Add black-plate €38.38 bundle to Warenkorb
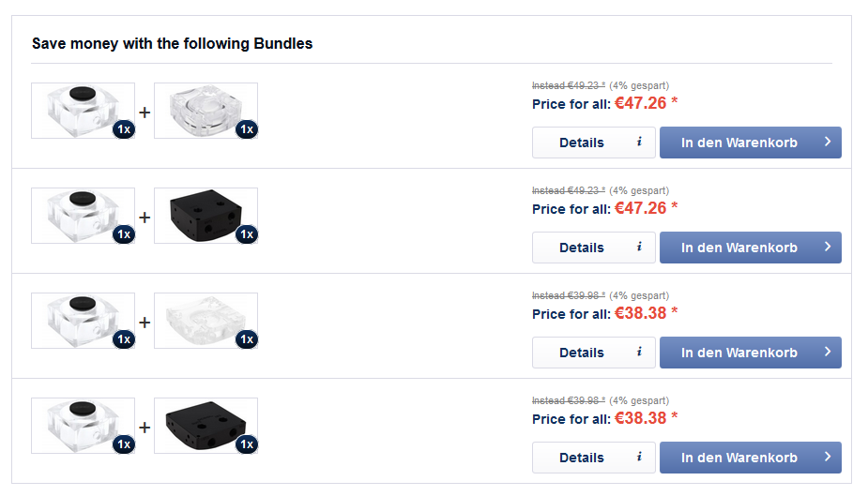This screenshot has height=496, width=868. coord(750,458)
